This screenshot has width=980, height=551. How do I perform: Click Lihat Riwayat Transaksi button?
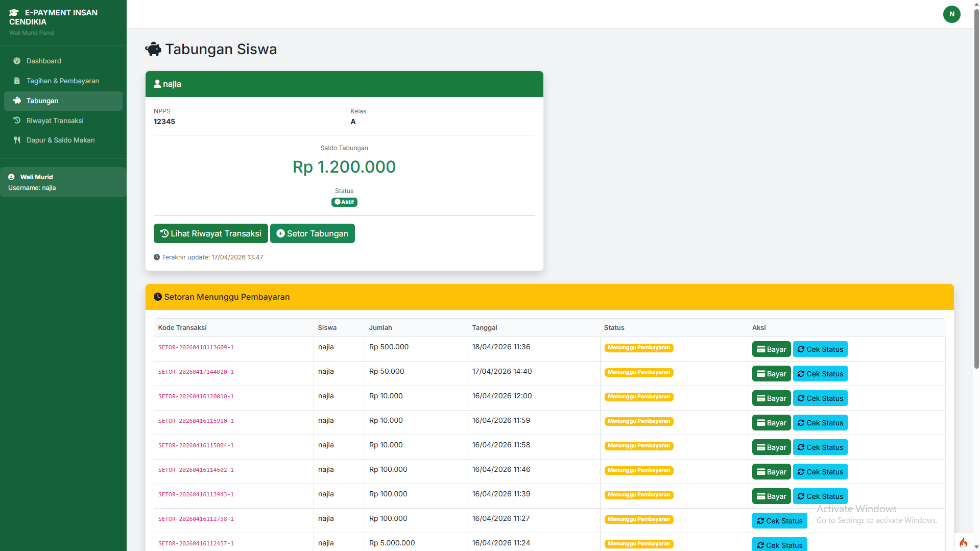point(210,233)
